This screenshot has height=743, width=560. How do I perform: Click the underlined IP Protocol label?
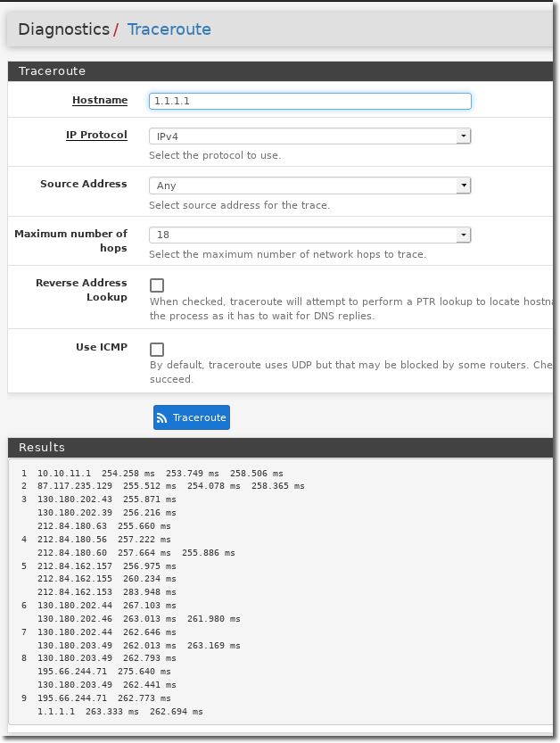coord(96,134)
